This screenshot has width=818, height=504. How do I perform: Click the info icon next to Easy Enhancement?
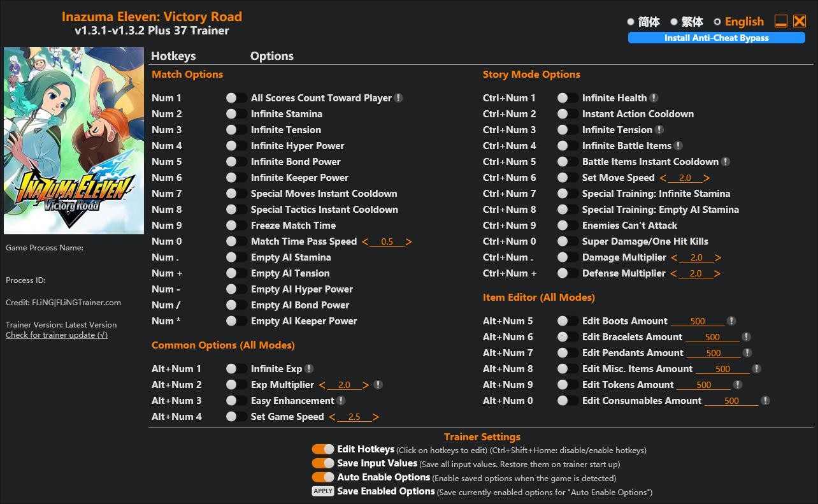341,401
